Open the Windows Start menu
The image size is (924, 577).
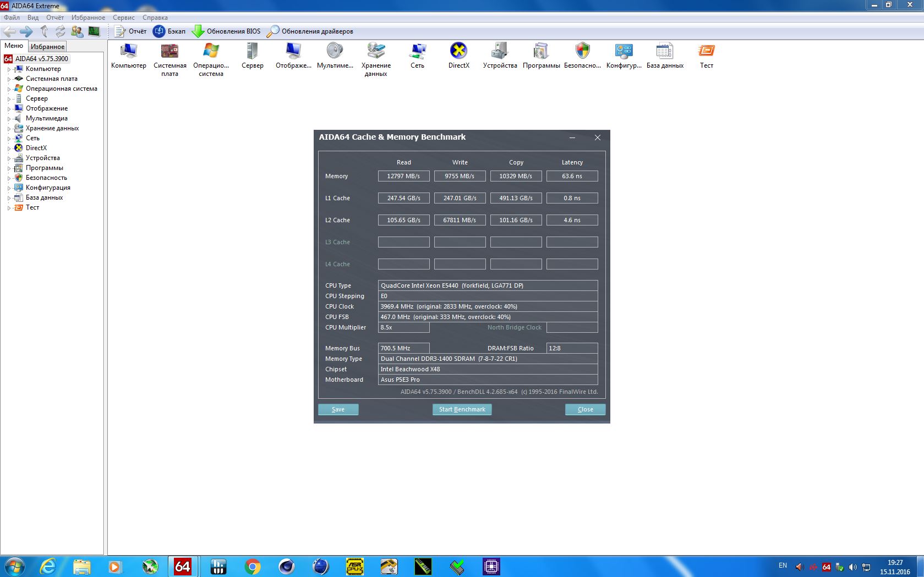click(14, 567)
